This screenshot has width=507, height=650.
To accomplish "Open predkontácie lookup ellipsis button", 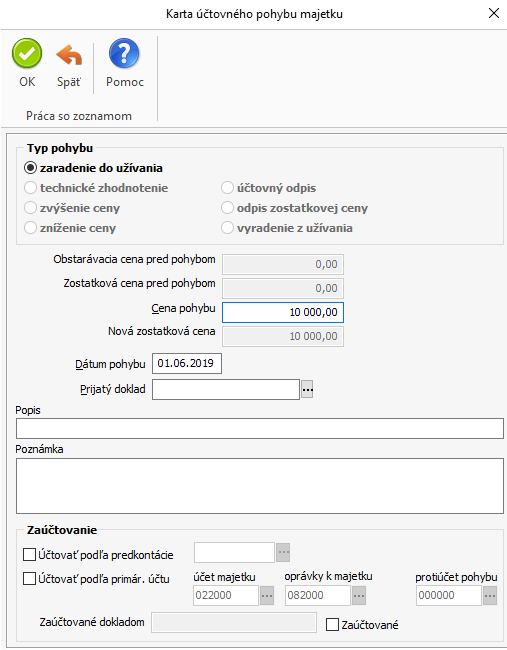I will tap(283, 552).
